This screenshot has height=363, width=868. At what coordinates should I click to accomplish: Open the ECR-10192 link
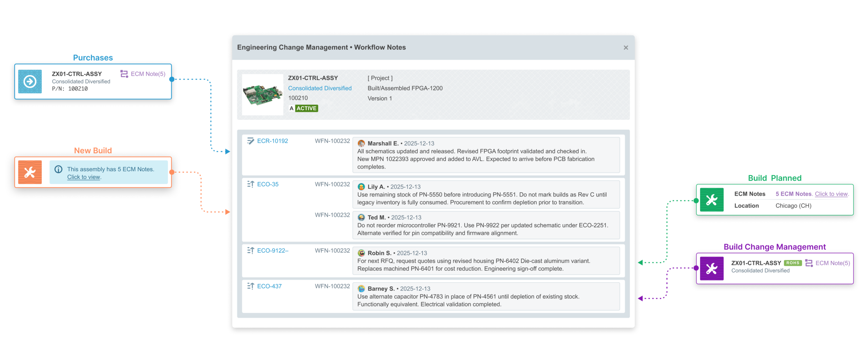pyautogui.click(x=272, y=141)
